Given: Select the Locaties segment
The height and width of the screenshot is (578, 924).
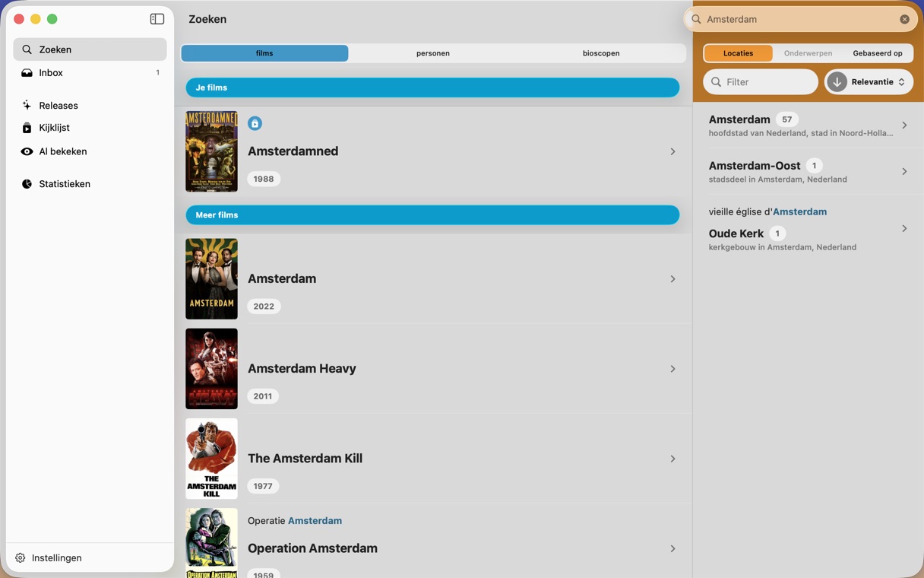Looking at the screenshot, I should coord(739,53).
